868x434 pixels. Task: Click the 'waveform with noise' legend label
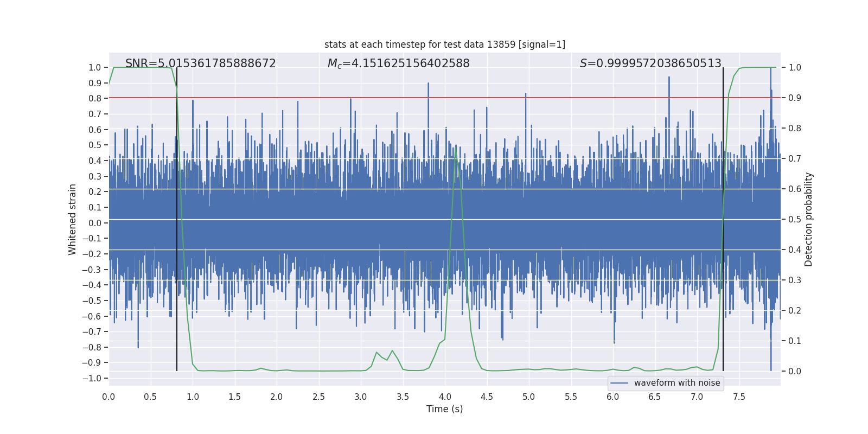[677, 383]
